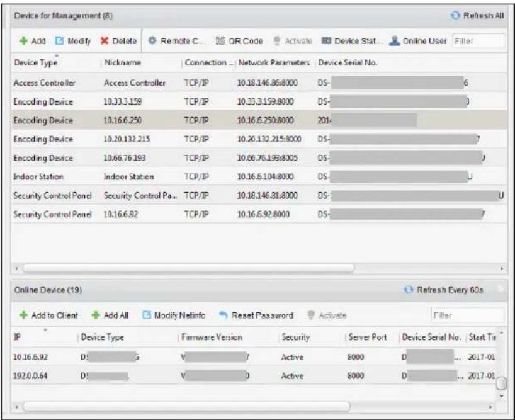Sort by Server Port column header
The height and width of the screenshot is (420, 515).
(x=368, y=337)
